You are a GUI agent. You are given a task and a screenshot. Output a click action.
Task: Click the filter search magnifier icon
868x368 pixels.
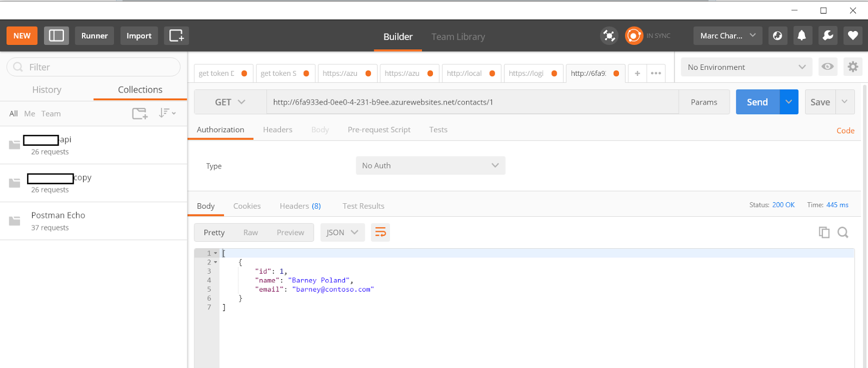coord(18,67)
